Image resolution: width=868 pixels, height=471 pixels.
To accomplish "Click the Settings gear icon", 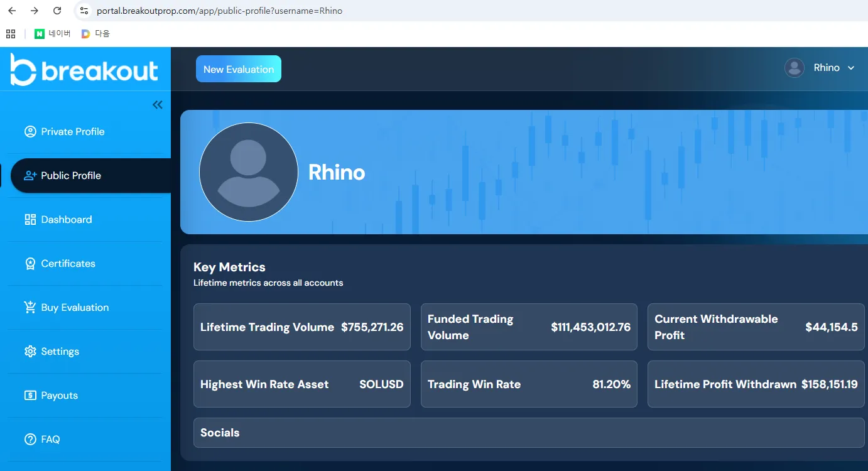I will (30, 352).
